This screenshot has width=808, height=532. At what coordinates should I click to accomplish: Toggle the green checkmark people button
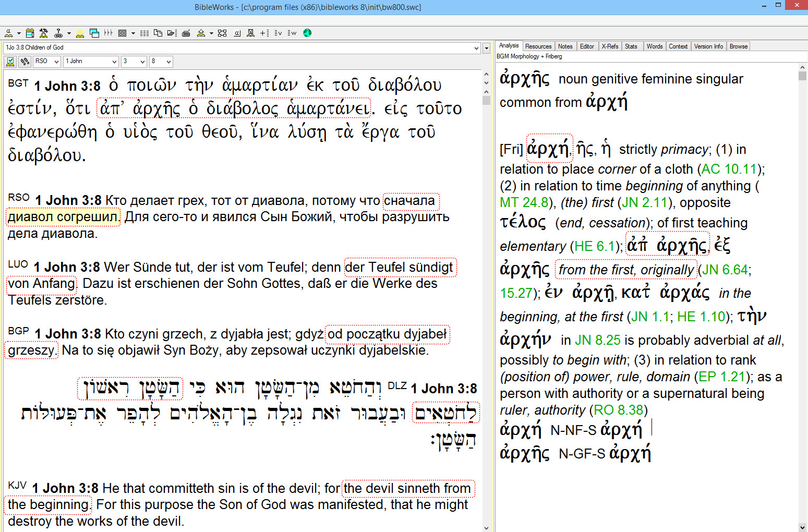coord(10,62)
